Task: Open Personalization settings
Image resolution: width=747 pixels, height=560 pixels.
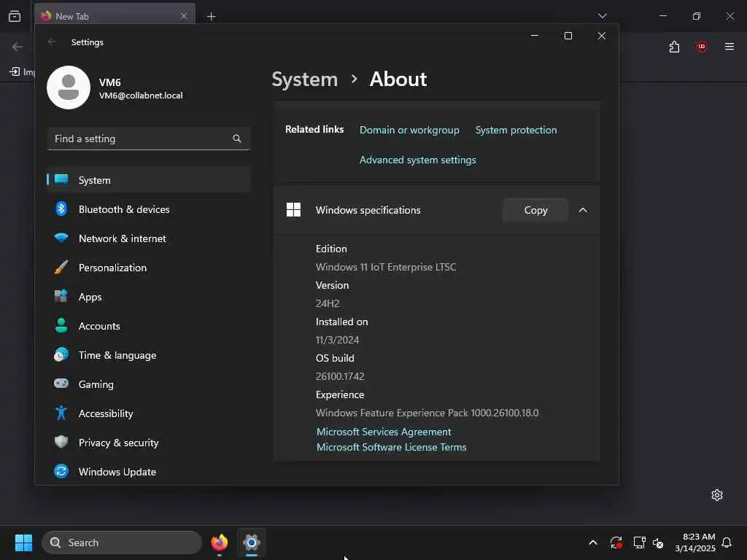Action: click(x=149, y=268)
